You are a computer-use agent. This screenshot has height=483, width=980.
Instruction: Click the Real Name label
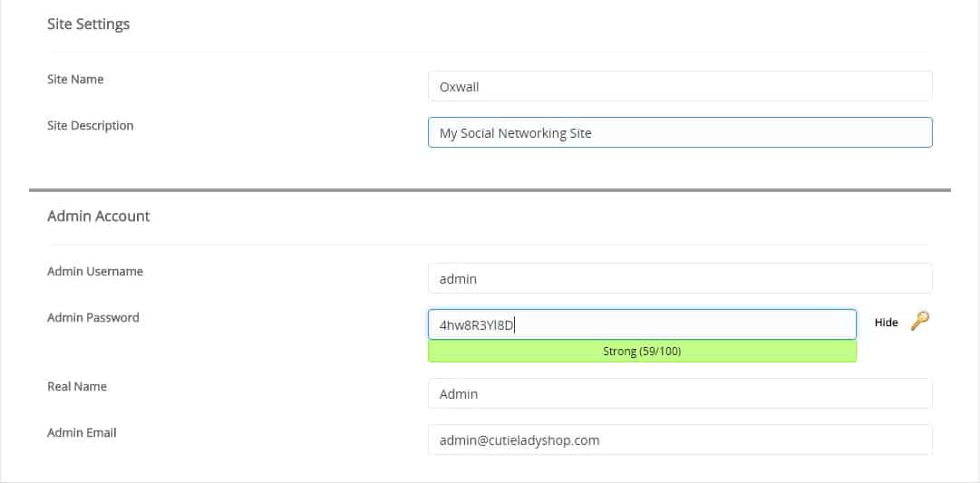coord(77,387)
